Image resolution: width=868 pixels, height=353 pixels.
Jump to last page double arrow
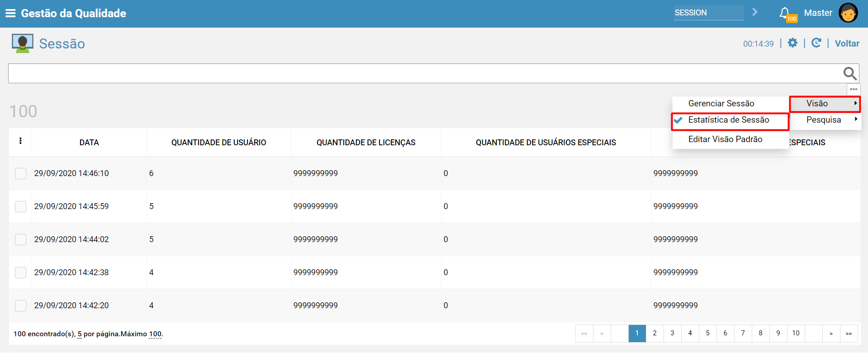[x=849, y=333]
